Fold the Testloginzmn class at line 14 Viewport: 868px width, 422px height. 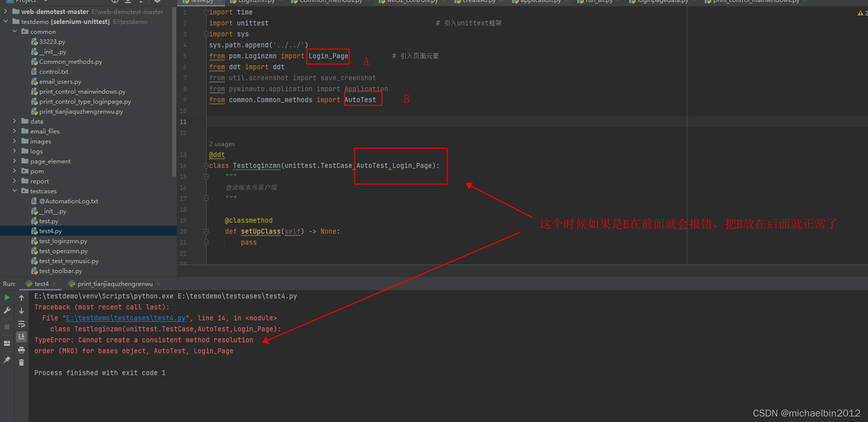206,165
